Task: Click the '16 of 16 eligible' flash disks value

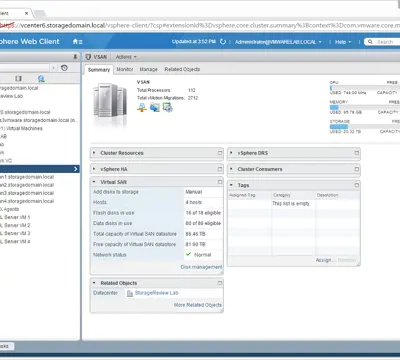Action: pyautogui.click(x=203, y=213)
